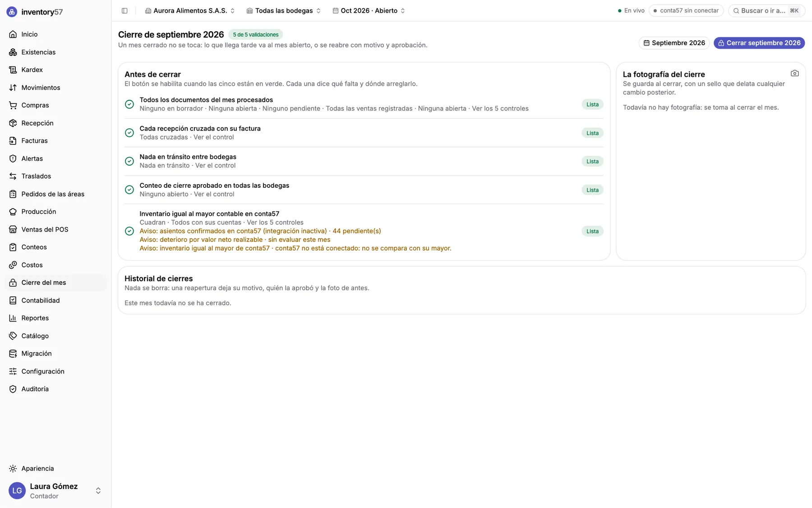Toggle the sidebar collapse icon

click(x=125, y=11)
